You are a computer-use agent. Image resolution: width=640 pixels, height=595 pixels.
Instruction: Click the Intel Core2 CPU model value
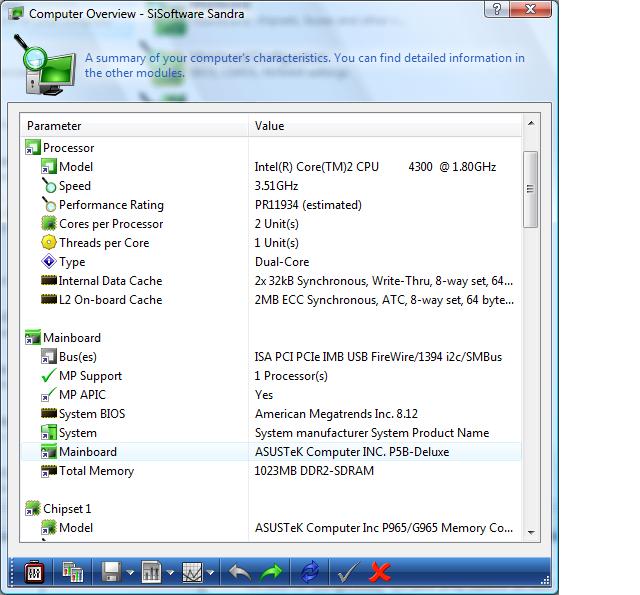(x=376, y=167)
